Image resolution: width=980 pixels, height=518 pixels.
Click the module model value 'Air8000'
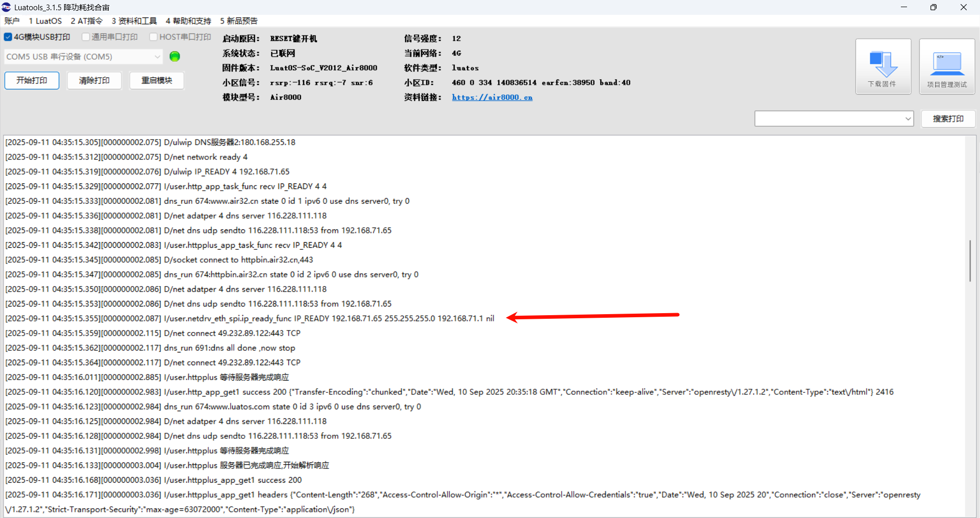coord(286,97)
